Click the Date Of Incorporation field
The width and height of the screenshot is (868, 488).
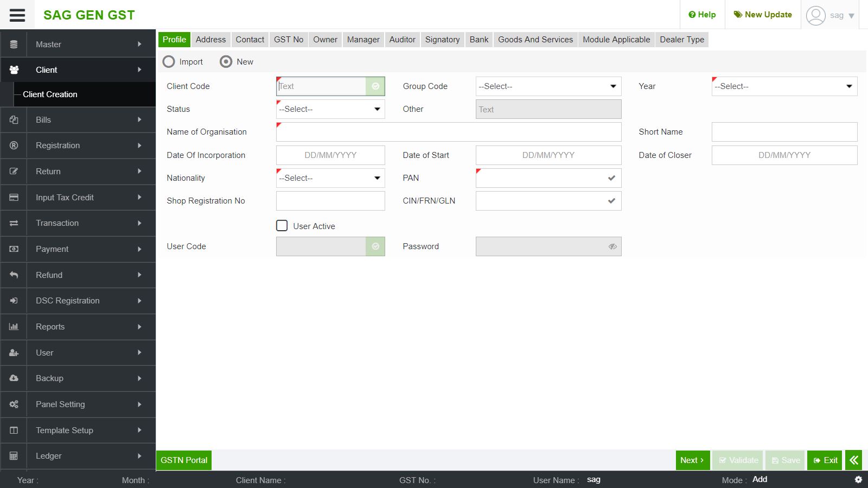pos(330,155)
